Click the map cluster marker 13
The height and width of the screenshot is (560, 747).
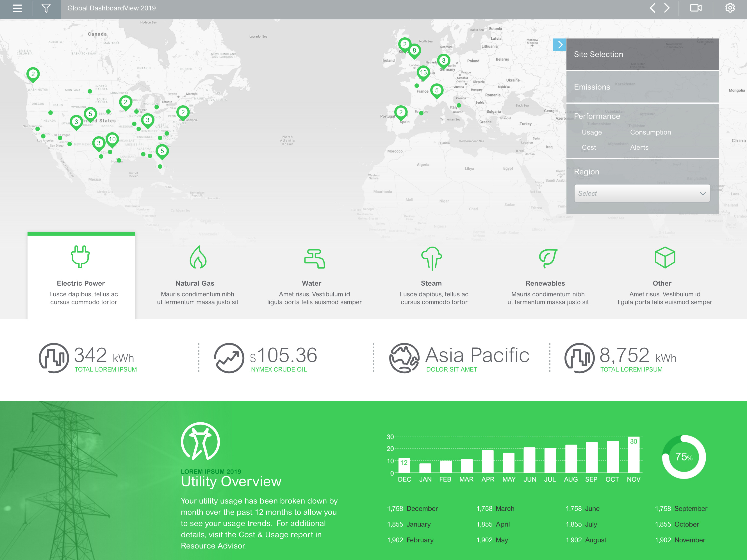click(x=423, y=72)
